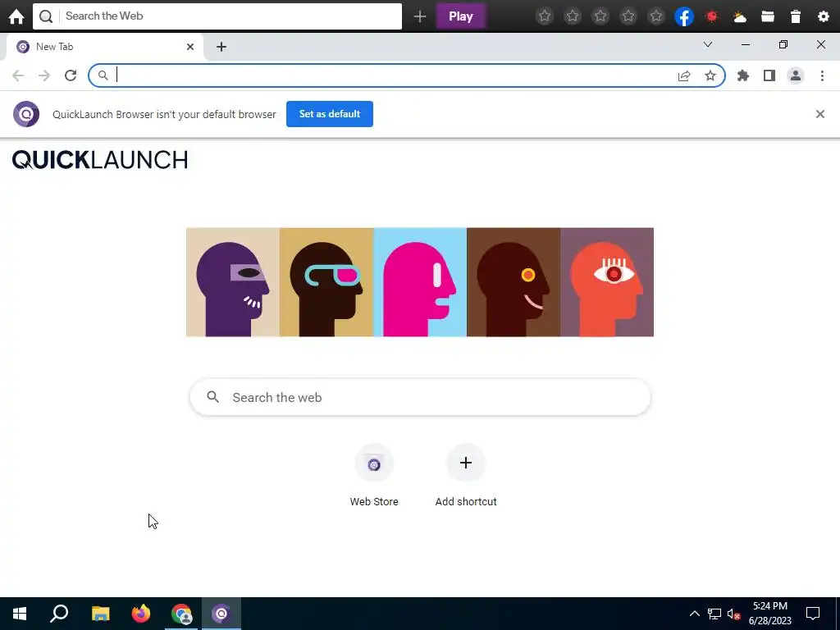The width and height of the screenshot is (840, 630).
Task: Click the trash can icon in the top bar
Action: click(796, 16)
